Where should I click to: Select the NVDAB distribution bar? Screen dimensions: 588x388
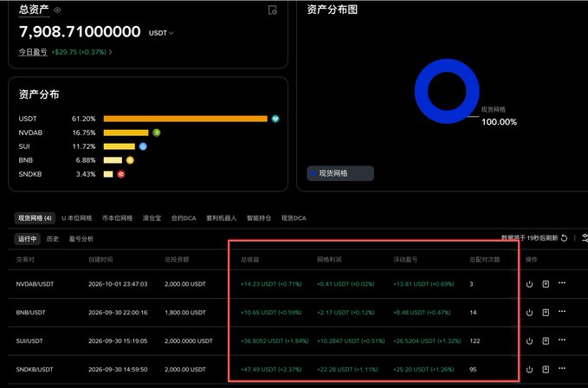click(126, 133)
